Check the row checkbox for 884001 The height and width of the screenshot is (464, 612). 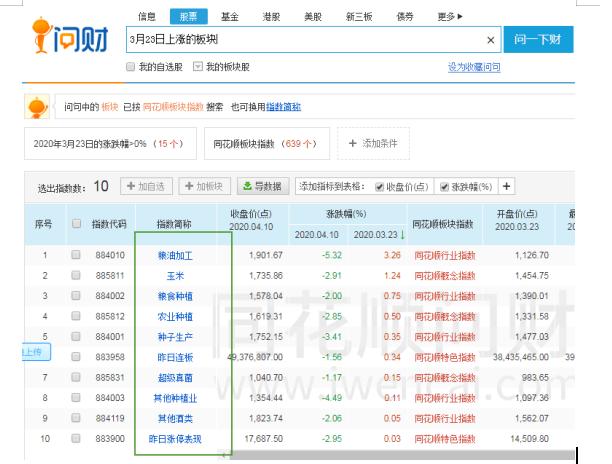tap(76, 336)
